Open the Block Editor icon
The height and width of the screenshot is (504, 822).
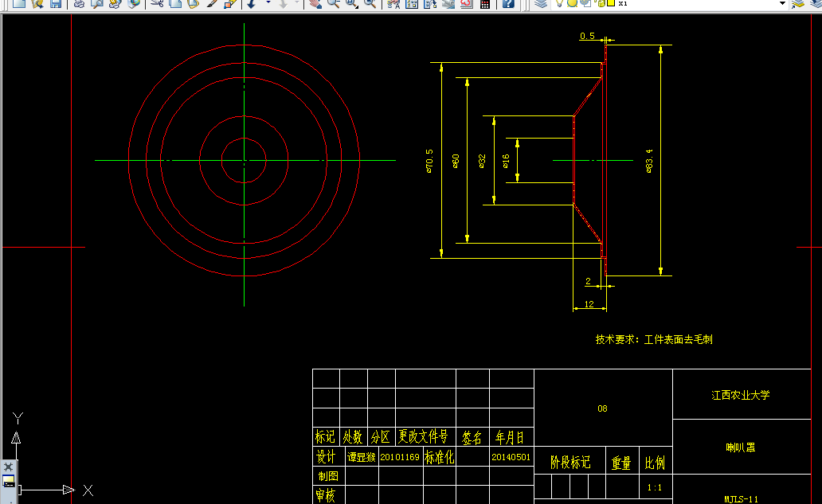(x=230, y=4)
